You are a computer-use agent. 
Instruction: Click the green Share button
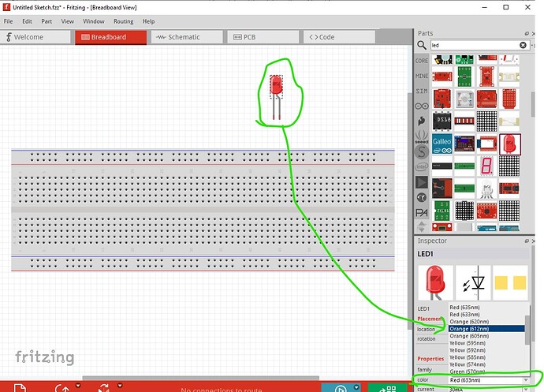click(388, 388)
